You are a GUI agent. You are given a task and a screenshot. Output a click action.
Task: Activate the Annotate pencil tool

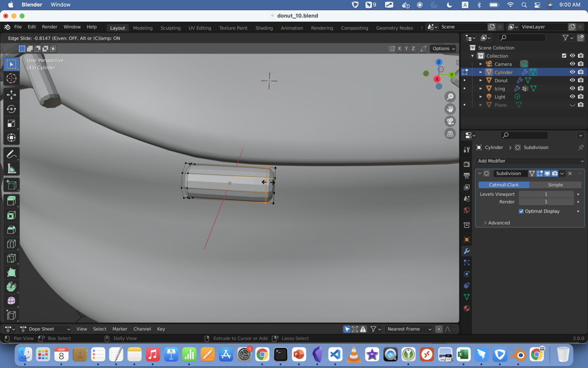(11, 155)
